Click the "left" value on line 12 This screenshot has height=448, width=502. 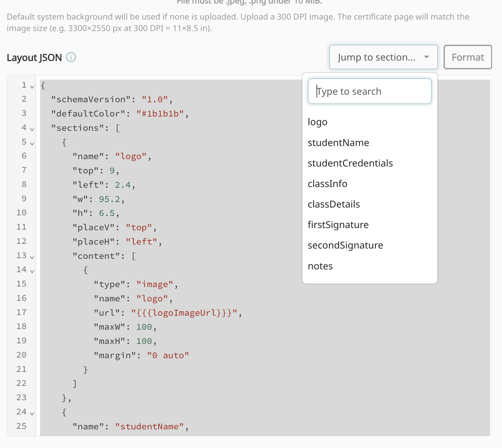tap(142, 242)
